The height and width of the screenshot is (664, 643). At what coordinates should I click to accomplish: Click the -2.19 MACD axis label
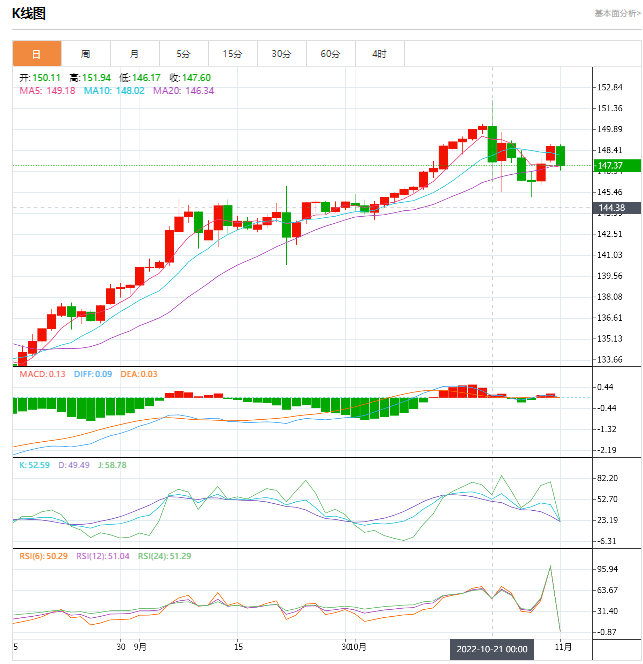[606, 450]
